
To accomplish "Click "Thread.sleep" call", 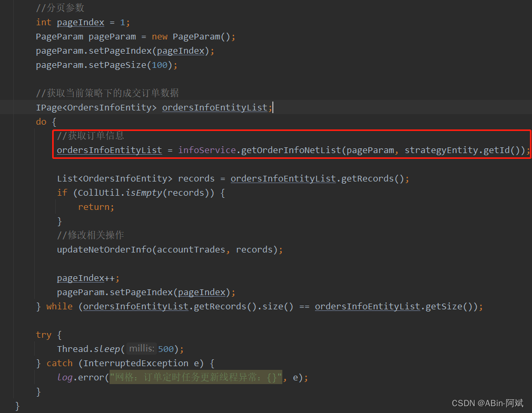I will click(x=88, y=349).
